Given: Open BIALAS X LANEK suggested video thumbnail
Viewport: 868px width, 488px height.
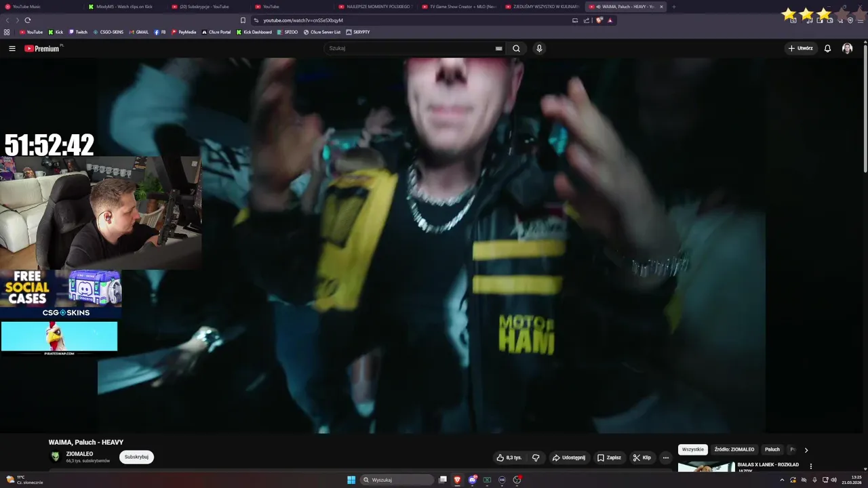Looking at the screenshot, I should (706, 467).
